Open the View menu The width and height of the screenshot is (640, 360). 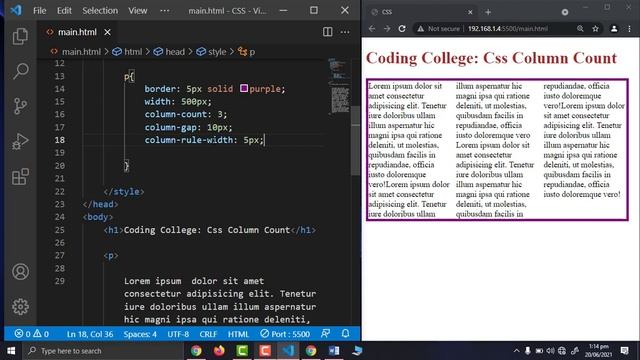pos(138,11)
